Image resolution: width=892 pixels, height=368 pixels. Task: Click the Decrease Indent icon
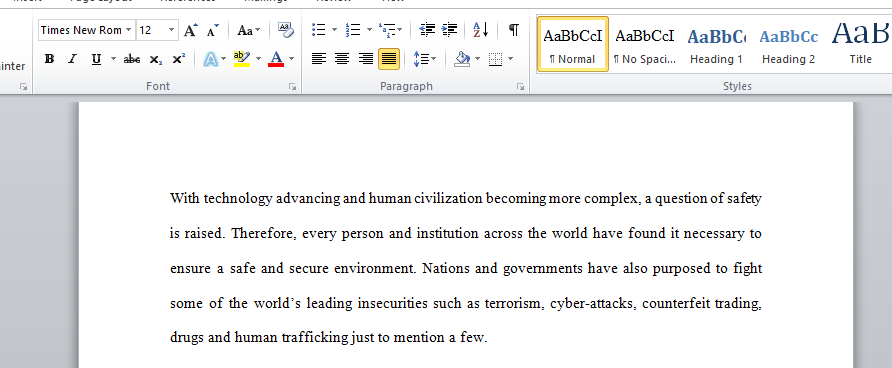click(427, 30)
